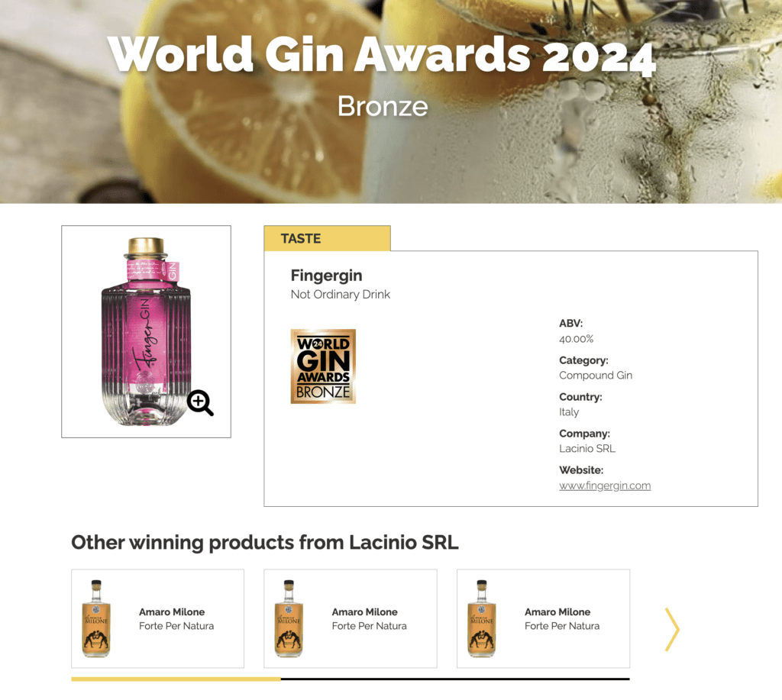782x700 pixels.
Task: Click the magnifier zoom icon on bottle image
Action: (201, 403)
